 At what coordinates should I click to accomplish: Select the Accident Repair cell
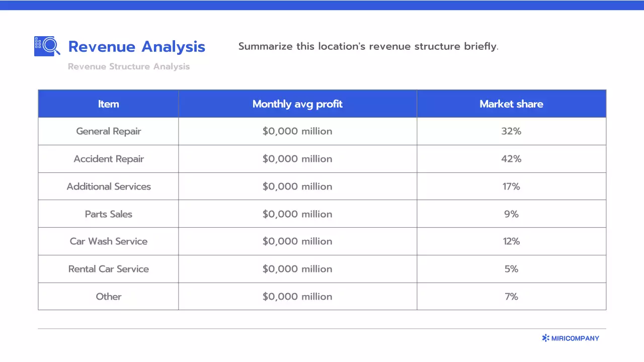point(108,159)
